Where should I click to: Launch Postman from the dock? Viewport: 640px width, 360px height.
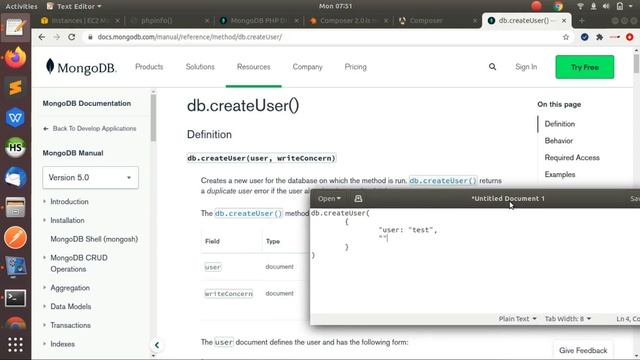point(16,238)
